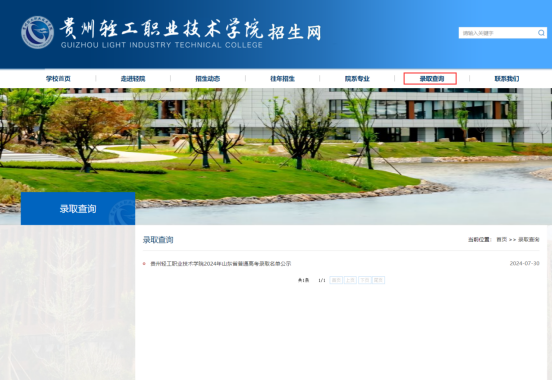This screenshot has width=553, height=381.
Task: Click the 录取查询 breadcrumb link
Action: coord(529,240)
